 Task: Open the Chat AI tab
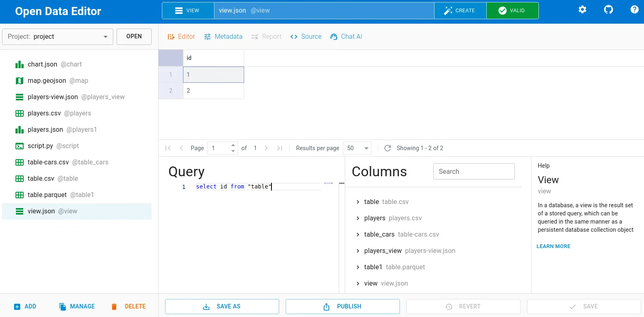346,37
